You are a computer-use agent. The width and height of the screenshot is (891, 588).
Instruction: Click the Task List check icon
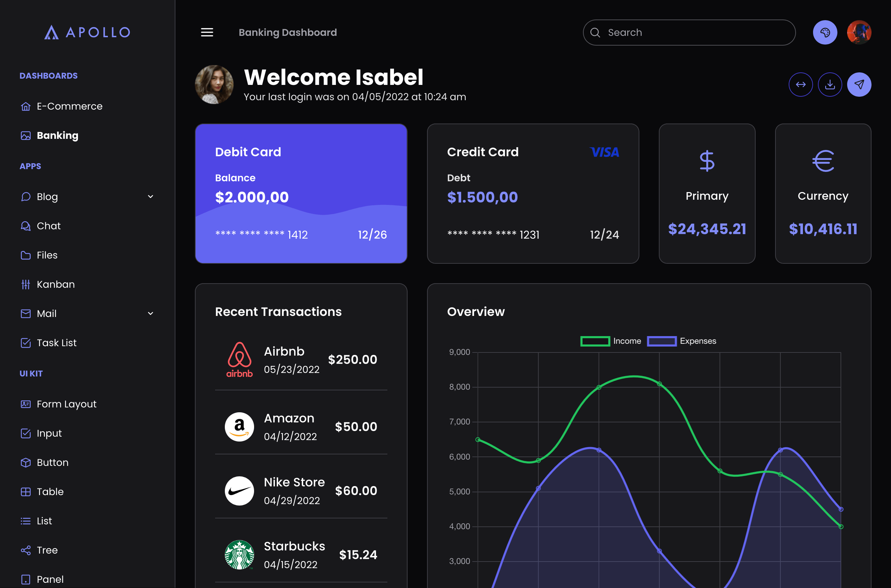(x=25, y=343)
